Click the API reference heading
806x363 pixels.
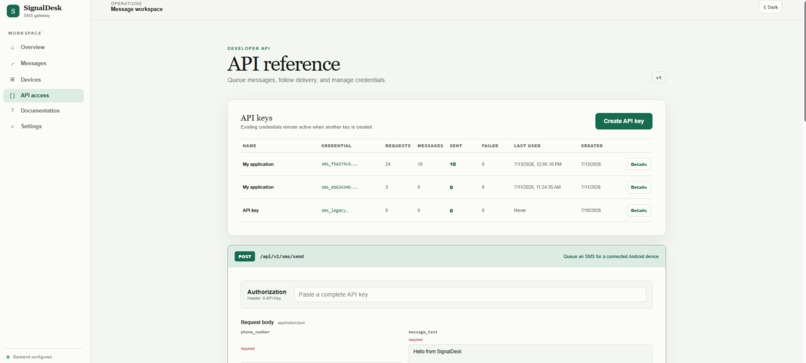(284, 64)
